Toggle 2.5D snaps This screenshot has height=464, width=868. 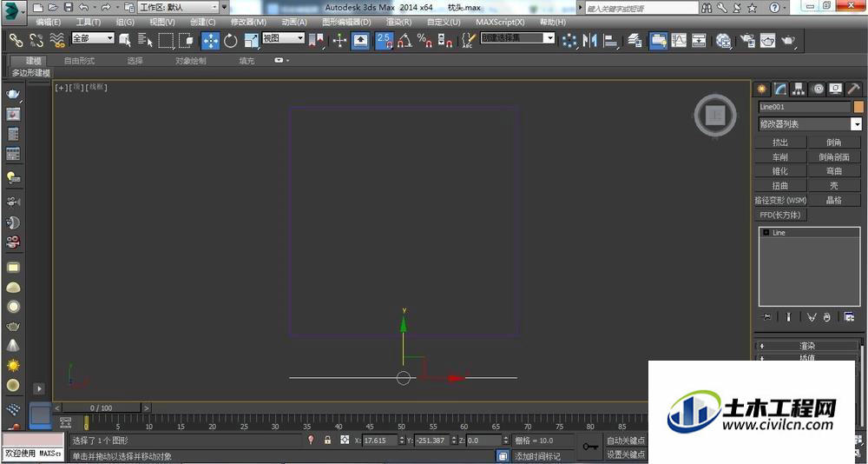coord(385,41)
